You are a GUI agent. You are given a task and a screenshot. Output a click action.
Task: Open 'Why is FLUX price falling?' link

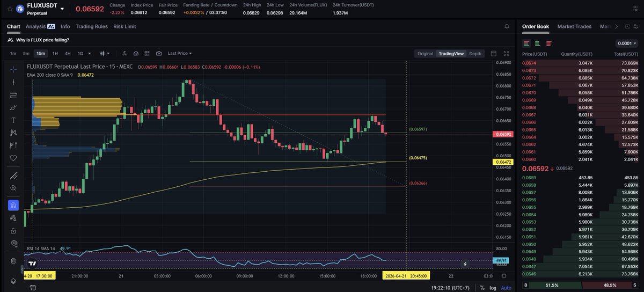pyautogui.click(x=42, y=40)
